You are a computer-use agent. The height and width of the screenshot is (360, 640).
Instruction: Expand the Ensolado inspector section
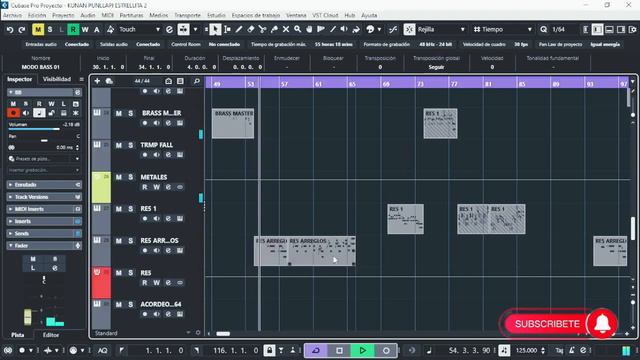pyautogui.click(x=44, y=185)
